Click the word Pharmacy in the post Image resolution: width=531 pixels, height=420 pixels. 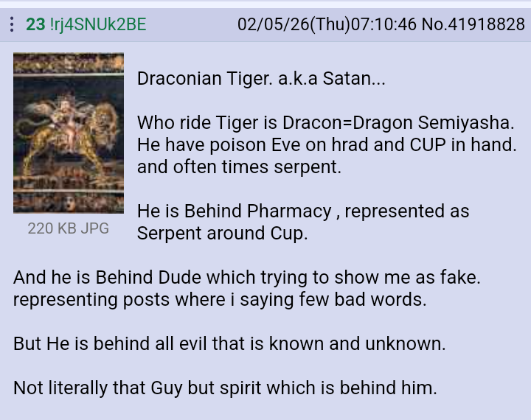289,211
